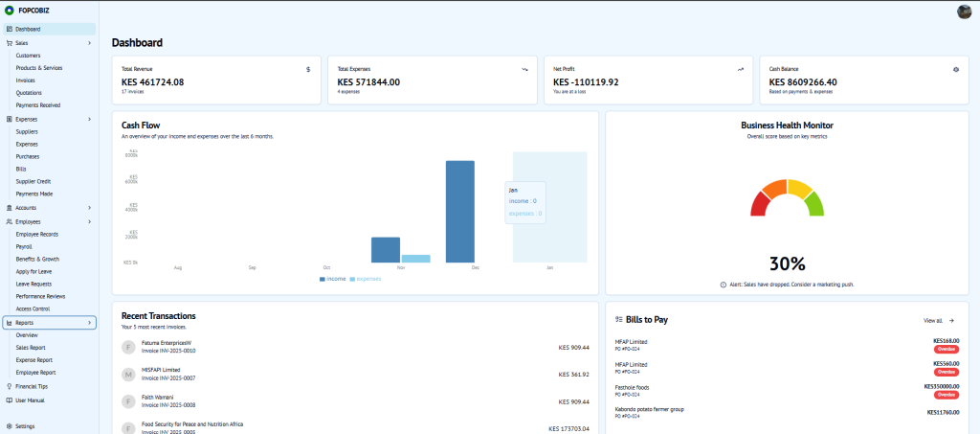Click the dollar icon on Total Revenue card
The height and width of the screenshot is (434, 980).
[307, 69]
